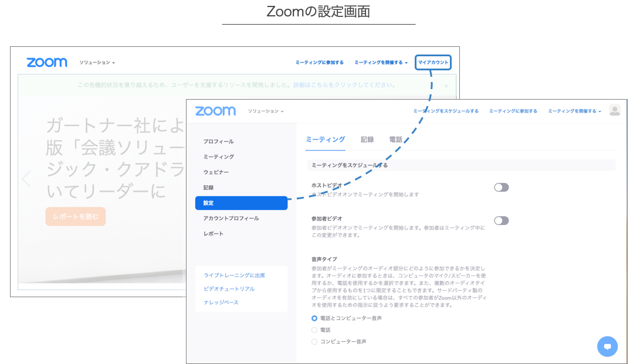
Task: Select the コンピューター音声 radio button
Action: pos(314,342)
